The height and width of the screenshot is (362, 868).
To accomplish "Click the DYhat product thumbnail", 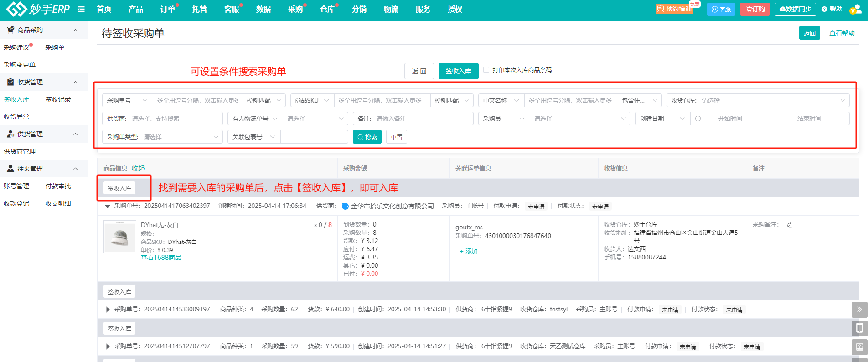I will click(120, 237).
